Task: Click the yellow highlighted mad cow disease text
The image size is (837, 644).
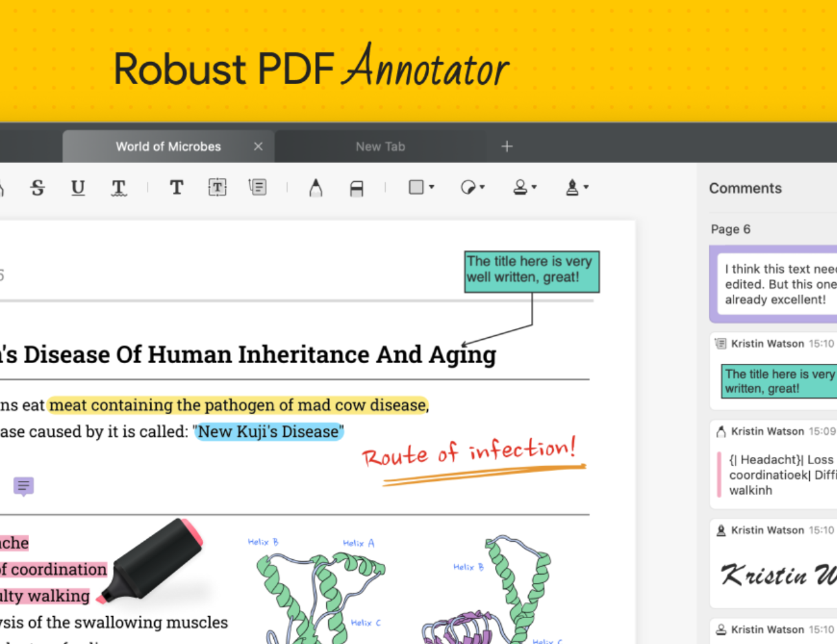Action: click(x=238, y=405)
